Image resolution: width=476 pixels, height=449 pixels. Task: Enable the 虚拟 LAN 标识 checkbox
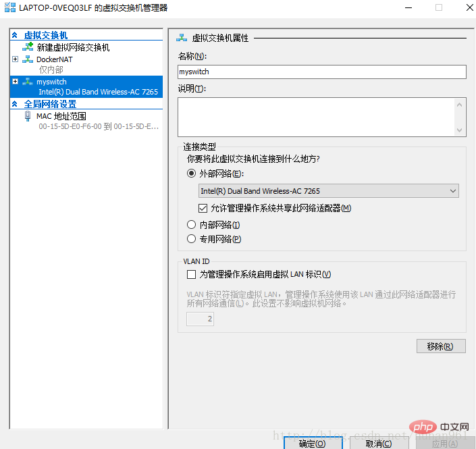[191, 274]
